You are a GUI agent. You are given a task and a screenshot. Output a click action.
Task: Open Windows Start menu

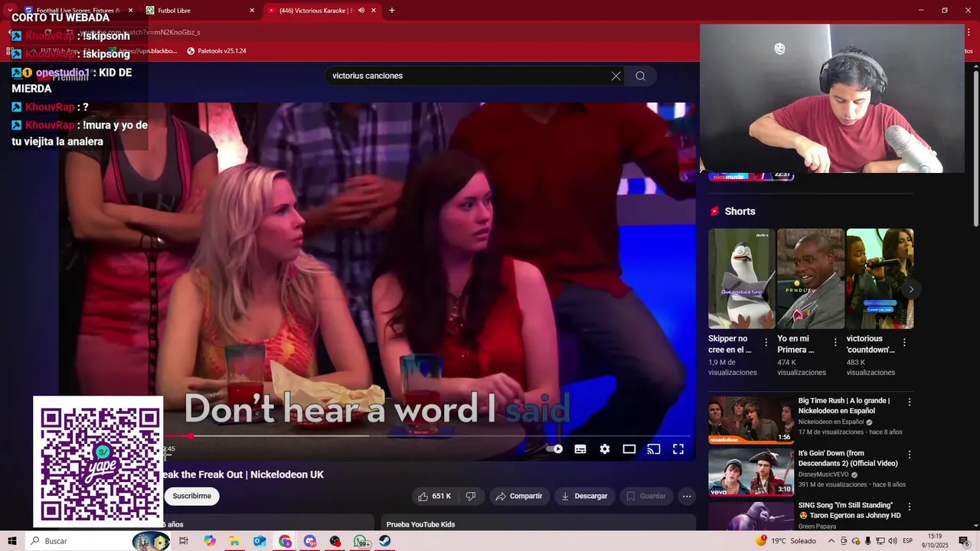[12, 541]
